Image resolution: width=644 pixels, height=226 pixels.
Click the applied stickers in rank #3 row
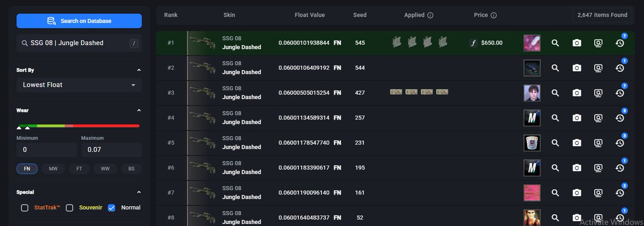click(x=419, y=92)
